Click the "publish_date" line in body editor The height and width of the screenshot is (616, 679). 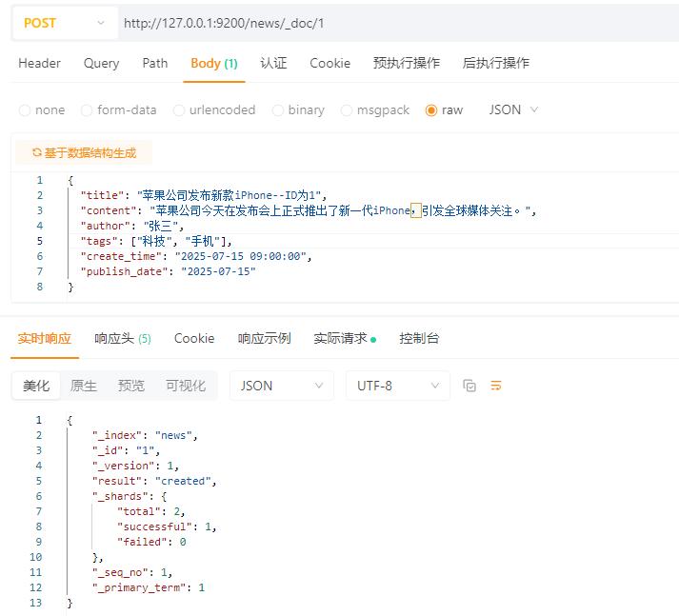point(168,271)
